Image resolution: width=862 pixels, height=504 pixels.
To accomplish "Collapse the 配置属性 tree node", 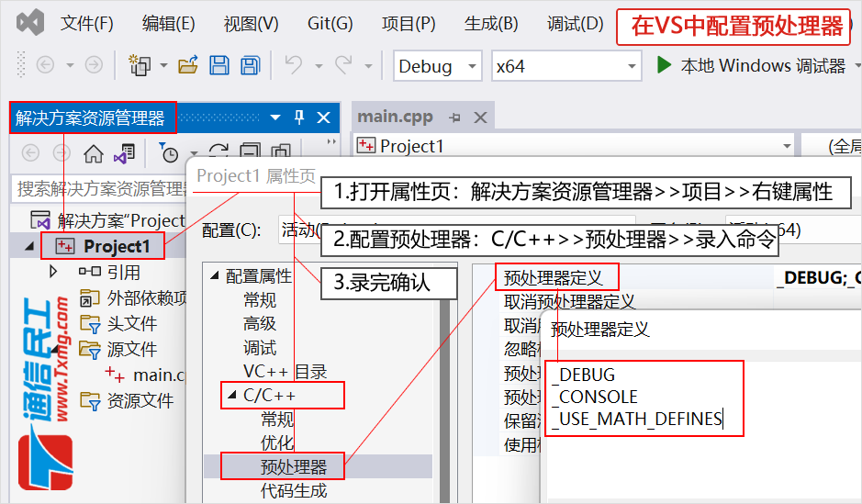I will pyautogui.click(x=215, y=275).
